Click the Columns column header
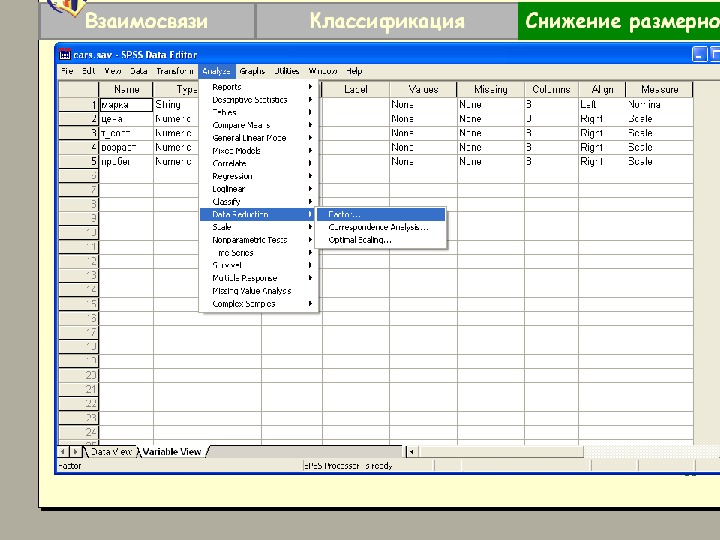 tap(551, 90)
